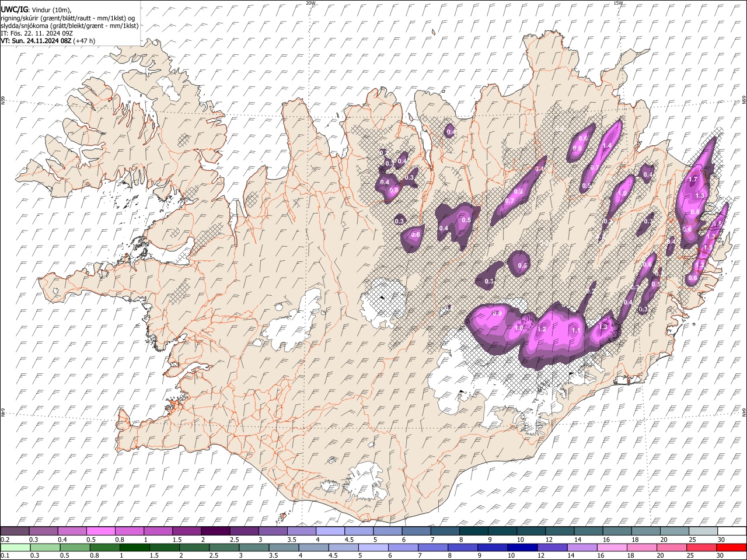
Task: Click the '20W' longitude label
Action: coord(310,3)
